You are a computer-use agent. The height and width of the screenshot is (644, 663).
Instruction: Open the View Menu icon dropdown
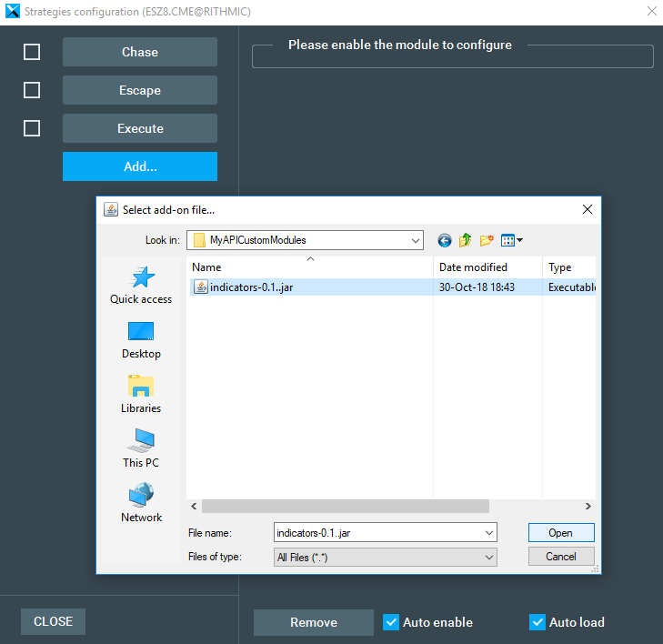(511, 240)
